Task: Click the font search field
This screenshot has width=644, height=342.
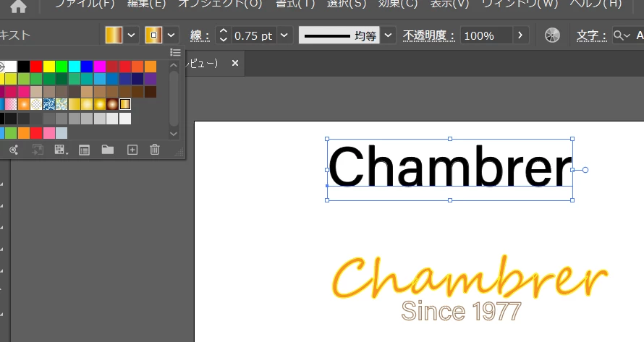Action: tap(628, 35)
